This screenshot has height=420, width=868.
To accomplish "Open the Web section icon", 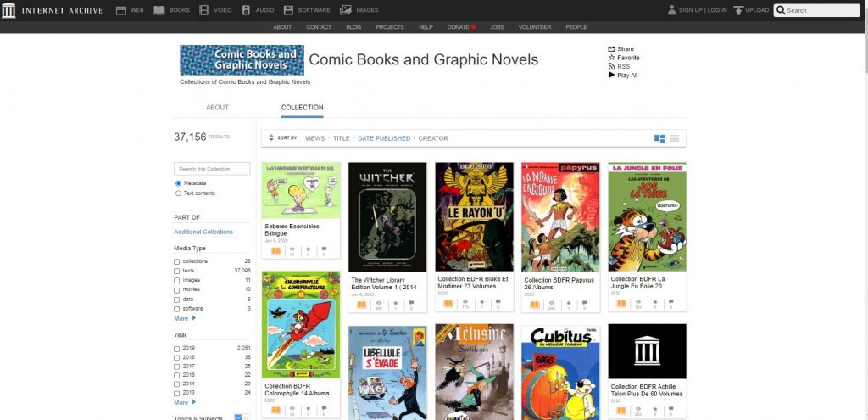I will coord(120,10).
